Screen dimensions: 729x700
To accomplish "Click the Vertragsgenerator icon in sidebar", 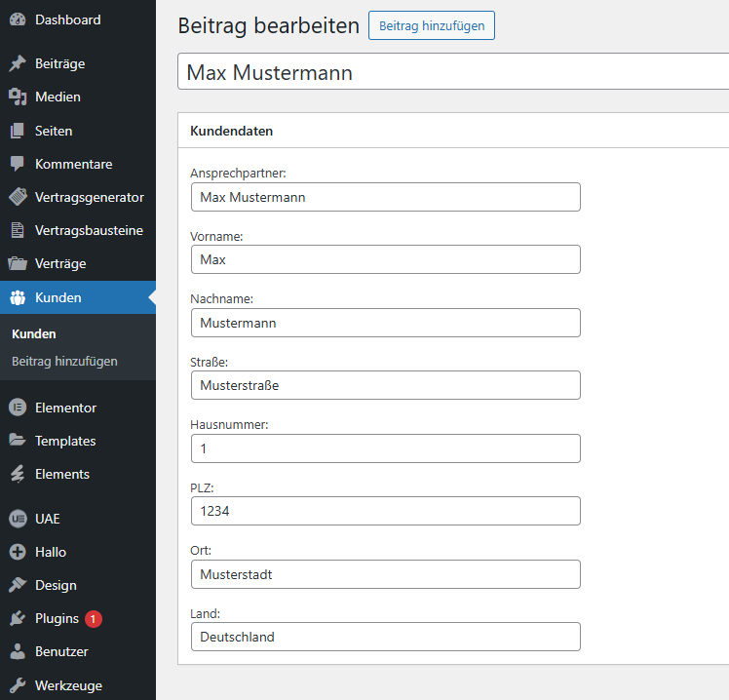I will coord(18,197).
